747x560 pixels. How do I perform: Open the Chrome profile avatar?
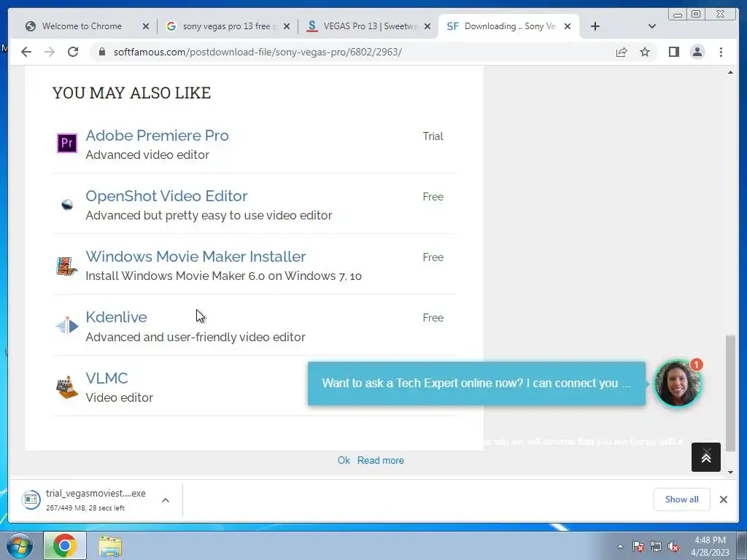(697, 52)
